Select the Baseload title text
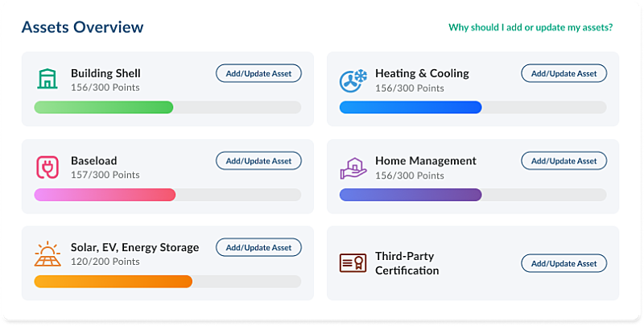 pos(94,160)
